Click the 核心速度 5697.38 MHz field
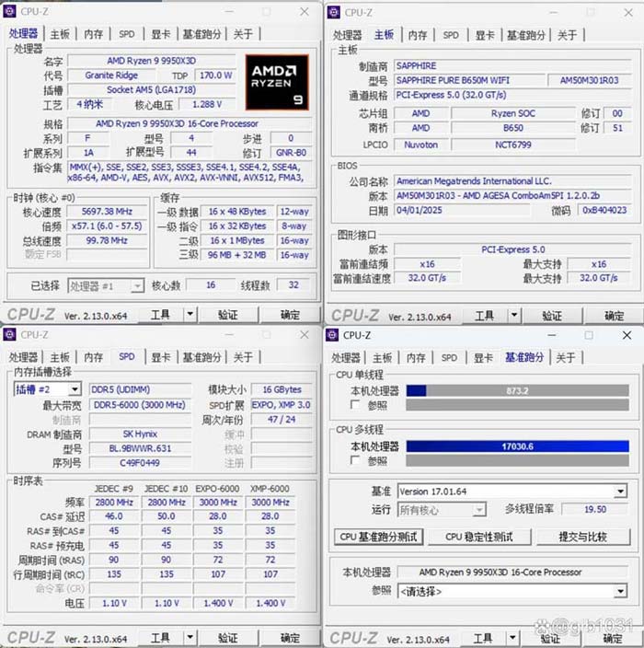 pos(107,212)
